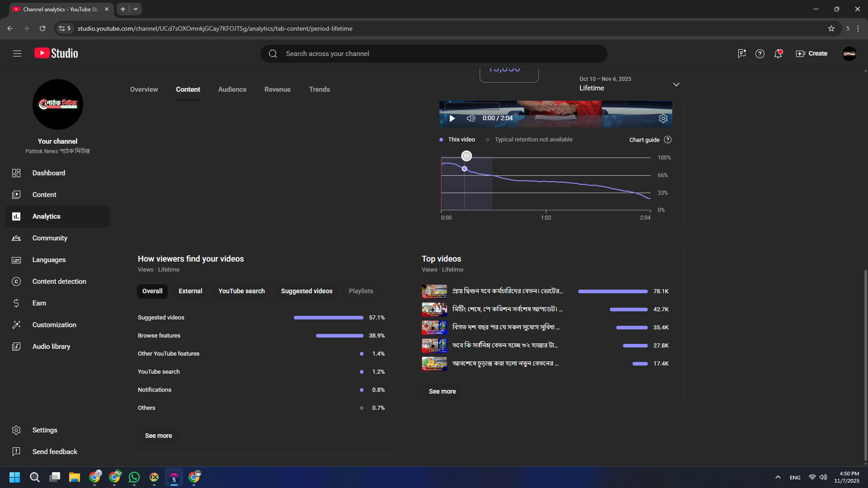
Task: Click the YouTube Studio logo
Action: (x=56, y=53)
